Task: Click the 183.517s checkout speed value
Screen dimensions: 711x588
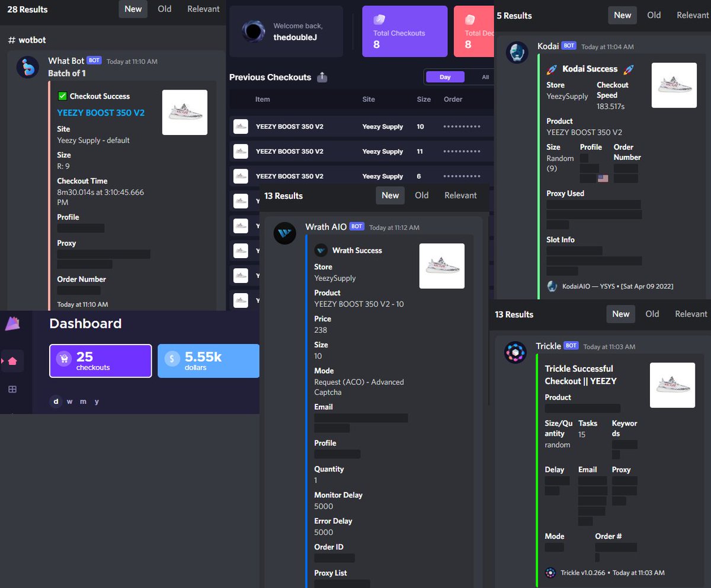Action: click(610, 107)
